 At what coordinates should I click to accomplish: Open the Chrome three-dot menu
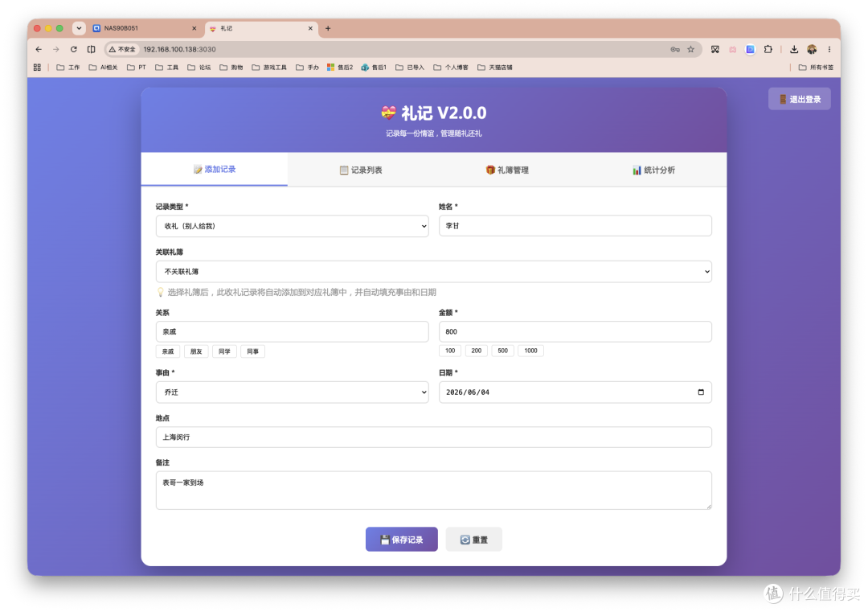[829, 49]
